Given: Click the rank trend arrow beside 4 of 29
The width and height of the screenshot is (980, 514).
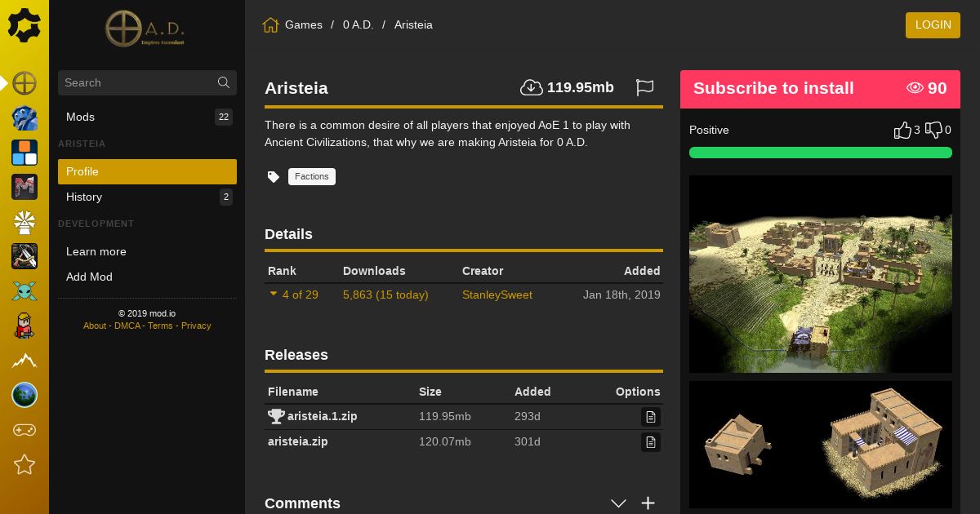Looking at the screenshot, I should click(274, 294).
